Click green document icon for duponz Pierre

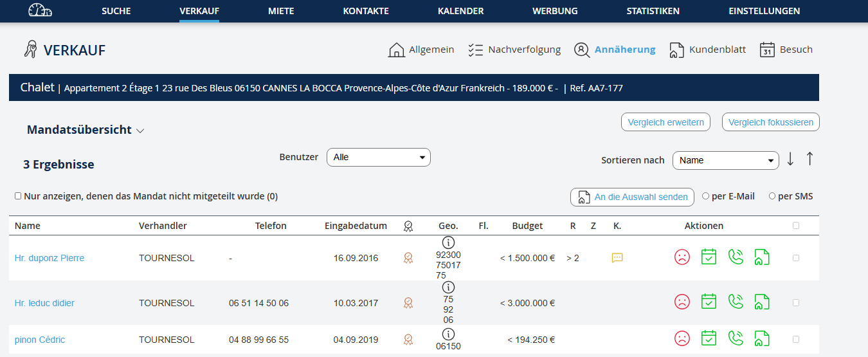[x=762, y=257]
